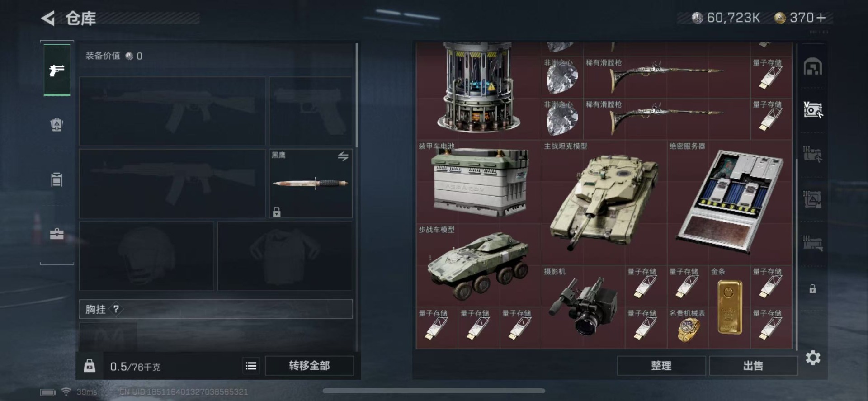868x401 pixels.
Task: Select the pistol weapons tab in the sidebar
Action: point(57,70)
